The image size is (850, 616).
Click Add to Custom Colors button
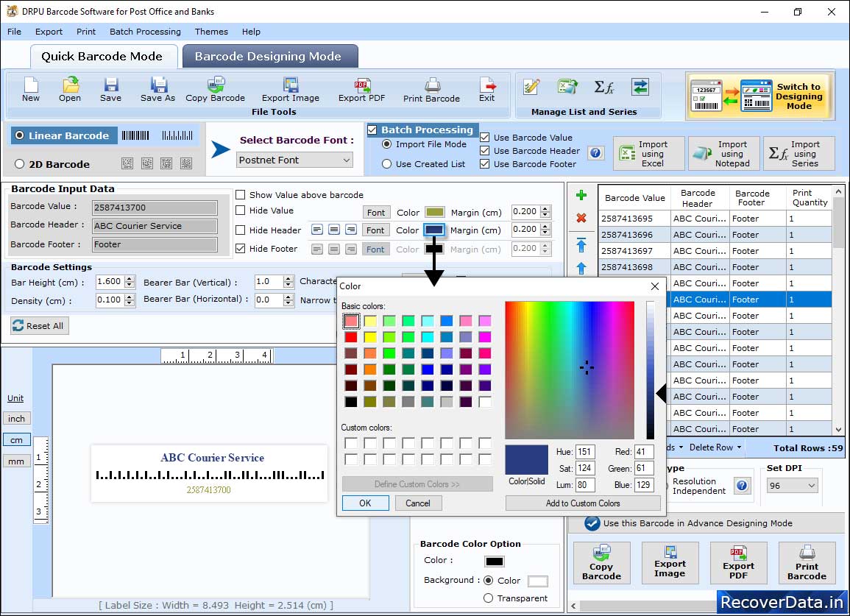click(583, 503)
